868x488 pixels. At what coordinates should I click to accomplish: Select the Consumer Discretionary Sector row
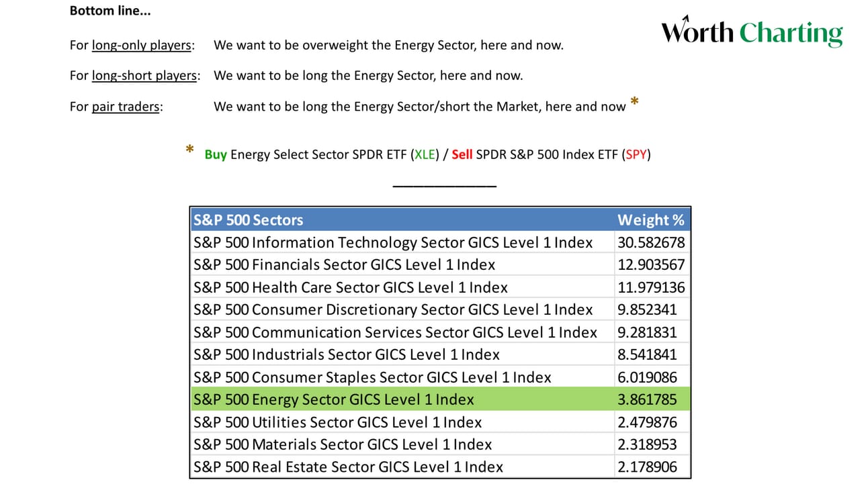(x=440, y=309)
